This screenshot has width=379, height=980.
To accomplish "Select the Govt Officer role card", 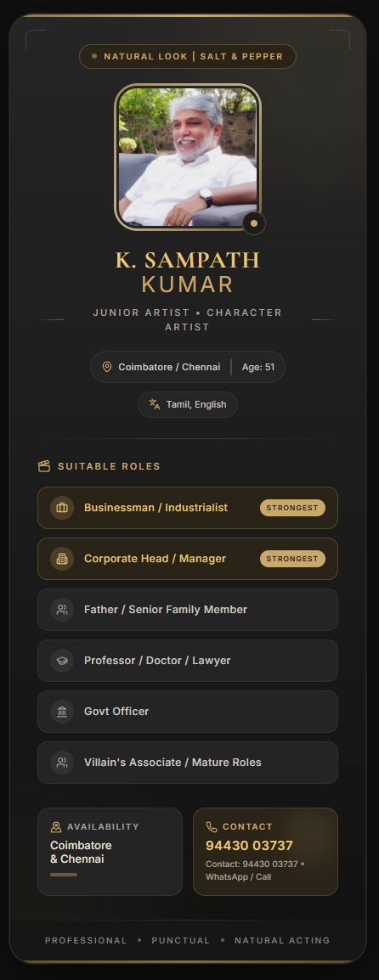I will click(188, 712).
